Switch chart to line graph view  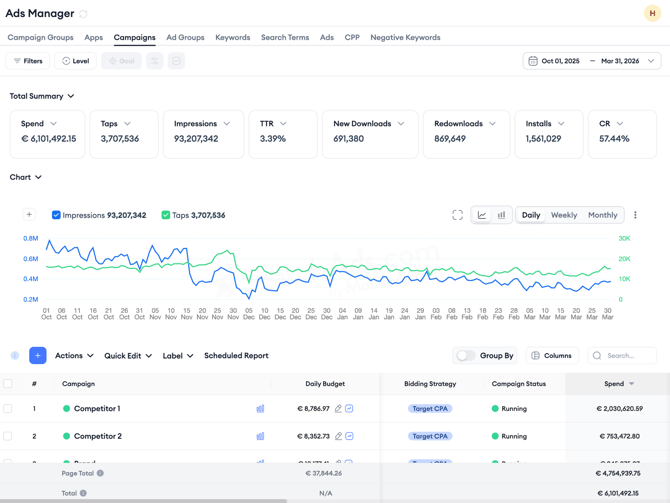click(x=482, y=215)
